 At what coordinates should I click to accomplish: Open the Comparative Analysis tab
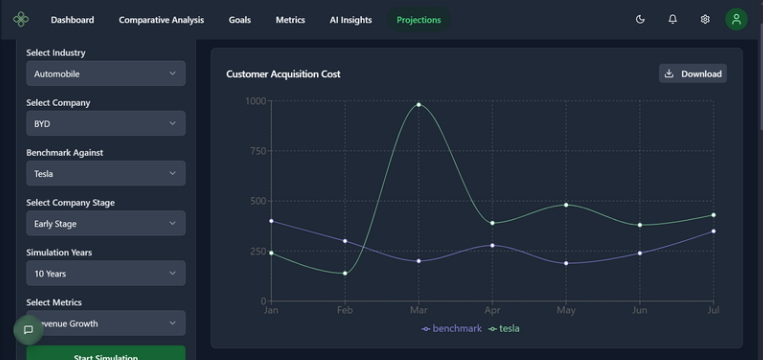162,20
